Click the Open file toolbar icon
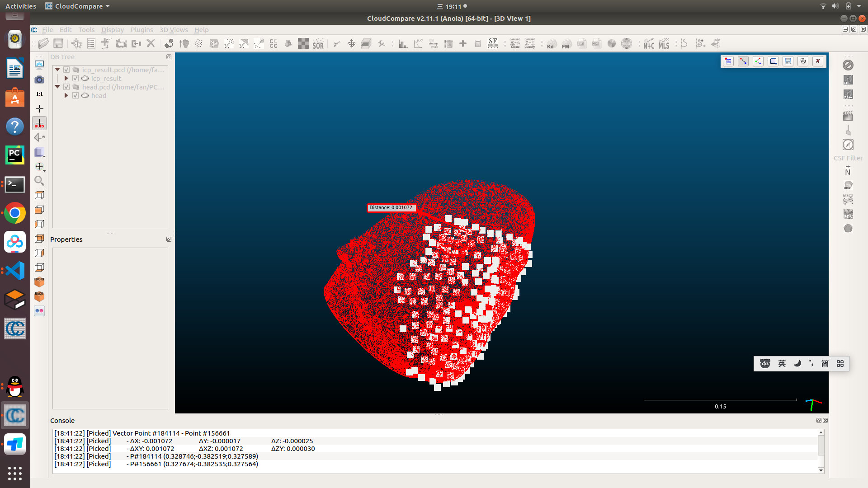 tap(43, 43)
